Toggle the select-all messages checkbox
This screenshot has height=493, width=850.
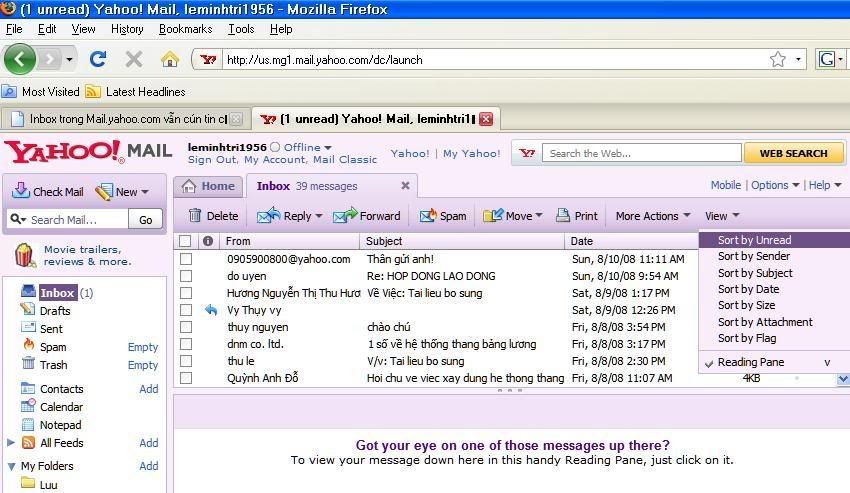coord(185,241)
